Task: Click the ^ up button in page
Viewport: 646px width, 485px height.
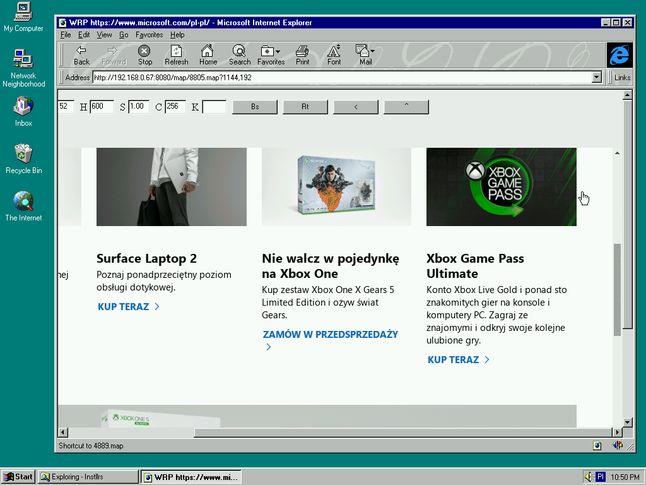Action: click(x=406, y=107)
